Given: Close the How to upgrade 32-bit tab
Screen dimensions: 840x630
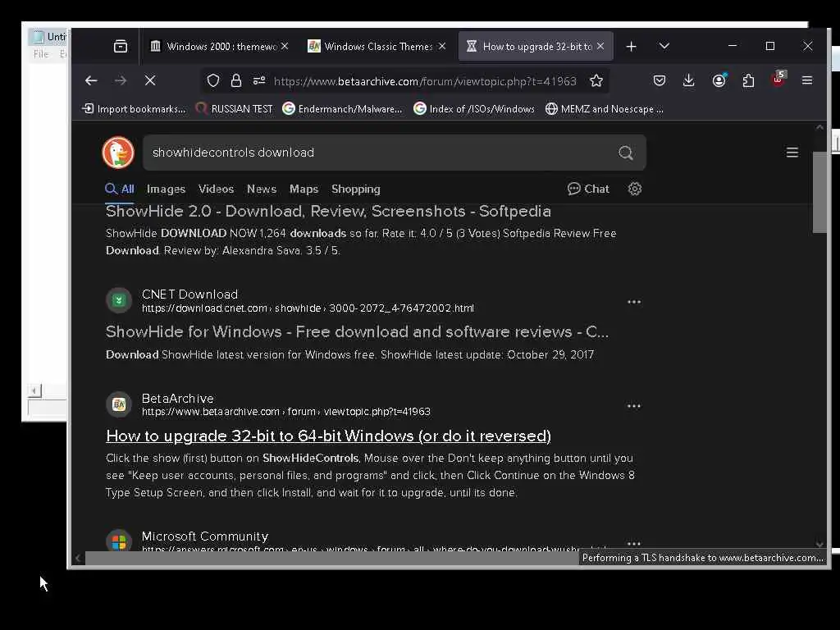Looking at the screenshot, I should (600, 47).
